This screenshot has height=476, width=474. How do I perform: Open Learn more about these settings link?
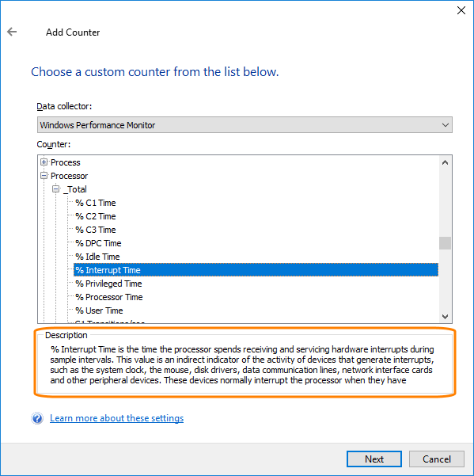point(117,418)
